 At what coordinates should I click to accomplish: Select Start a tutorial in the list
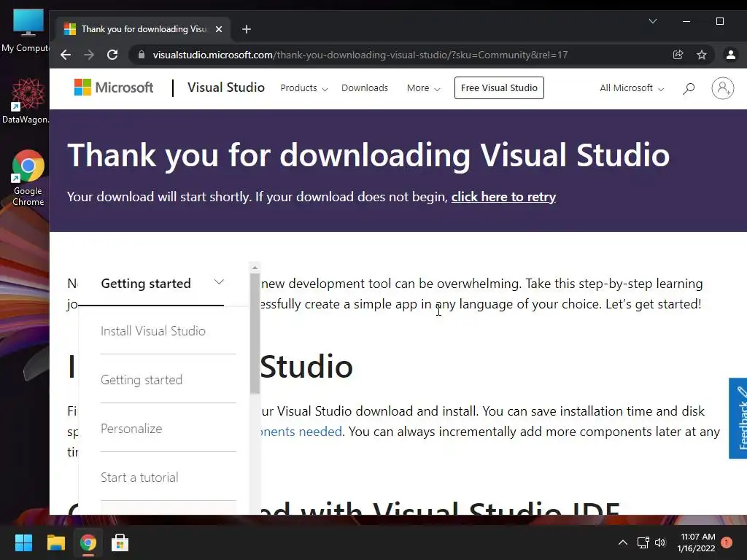coord(139,478)
